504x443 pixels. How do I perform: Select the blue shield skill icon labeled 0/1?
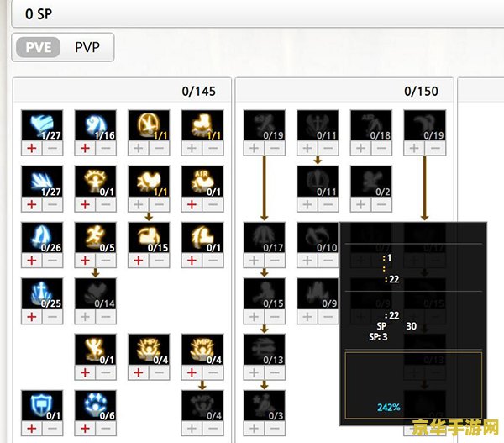42,406
